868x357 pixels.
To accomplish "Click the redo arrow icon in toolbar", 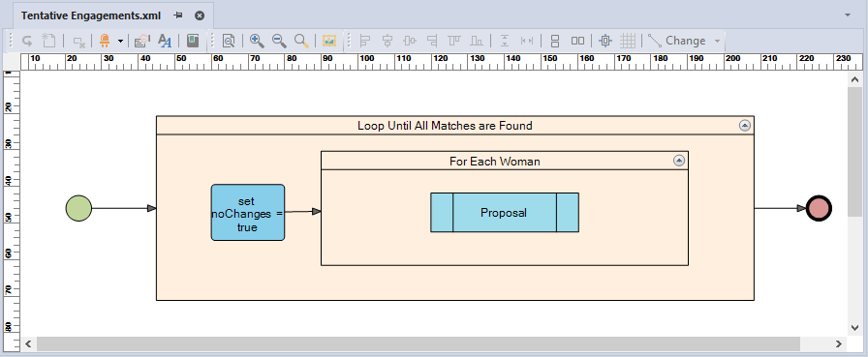I will click(x=26, y=41).
